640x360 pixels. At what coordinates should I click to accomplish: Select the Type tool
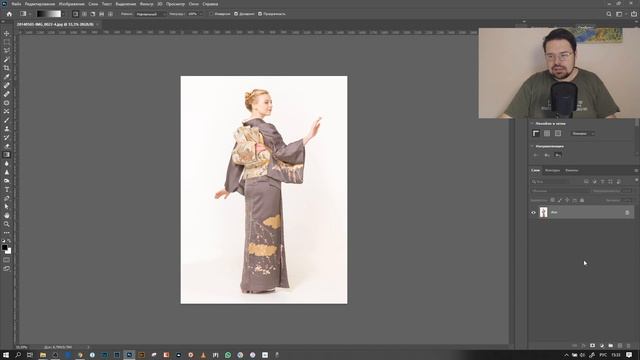pyautogui.click(x=7, y=189)
